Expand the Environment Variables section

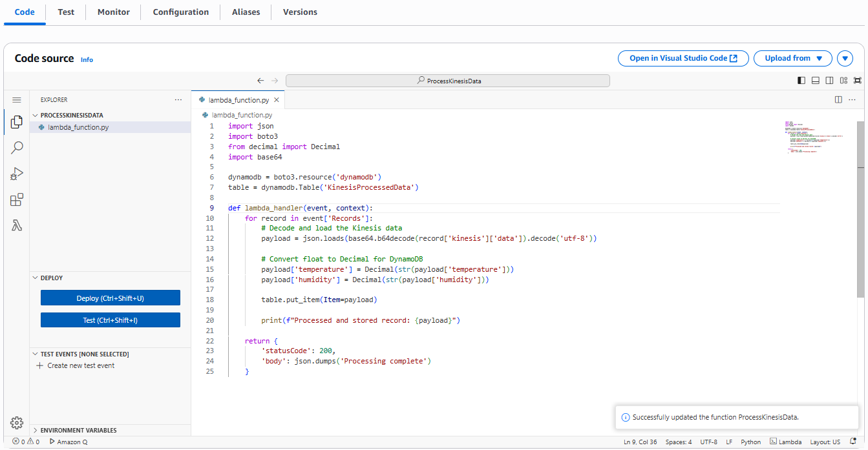click(x=78, y=430)
